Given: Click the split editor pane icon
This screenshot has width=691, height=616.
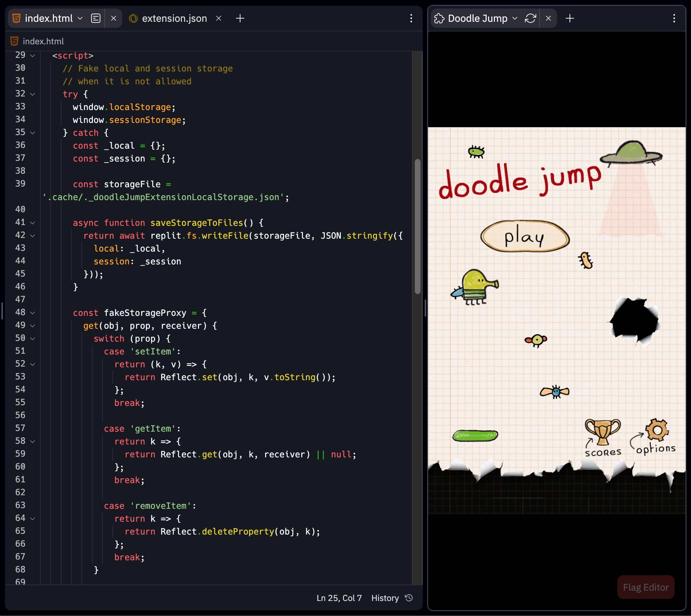Looking at the screenshot, I should pos(96,18).
